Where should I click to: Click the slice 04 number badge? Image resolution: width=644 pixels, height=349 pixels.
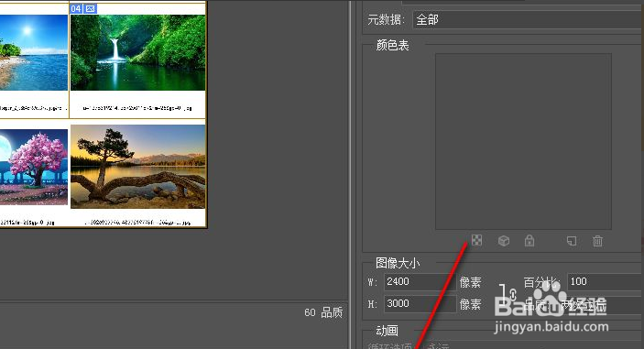coord(76,8)
